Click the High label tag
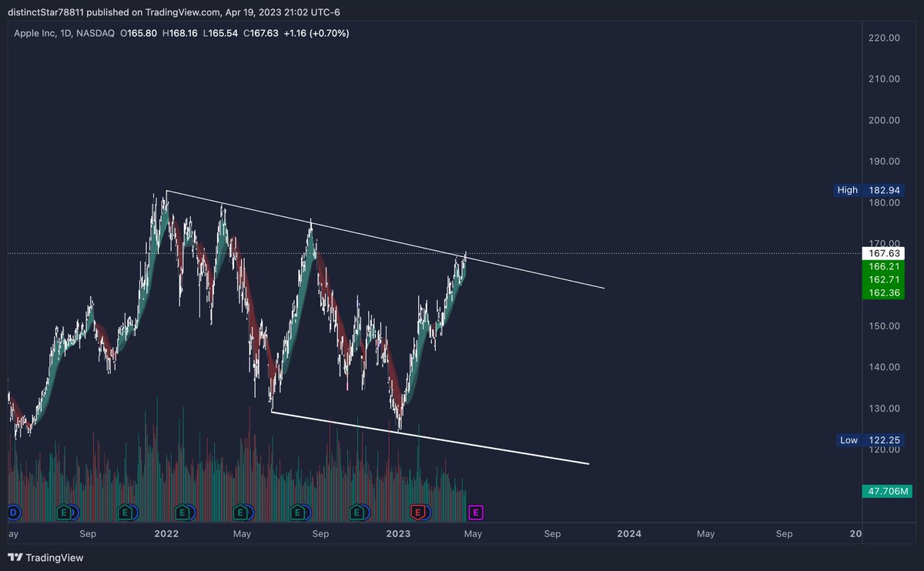924x571 pixels. (847, 190)
